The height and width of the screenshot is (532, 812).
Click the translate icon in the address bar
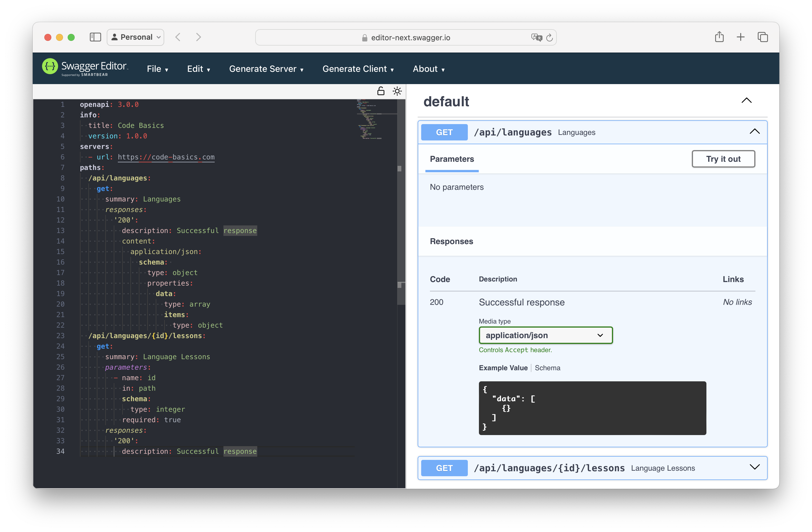click(536, 38)
